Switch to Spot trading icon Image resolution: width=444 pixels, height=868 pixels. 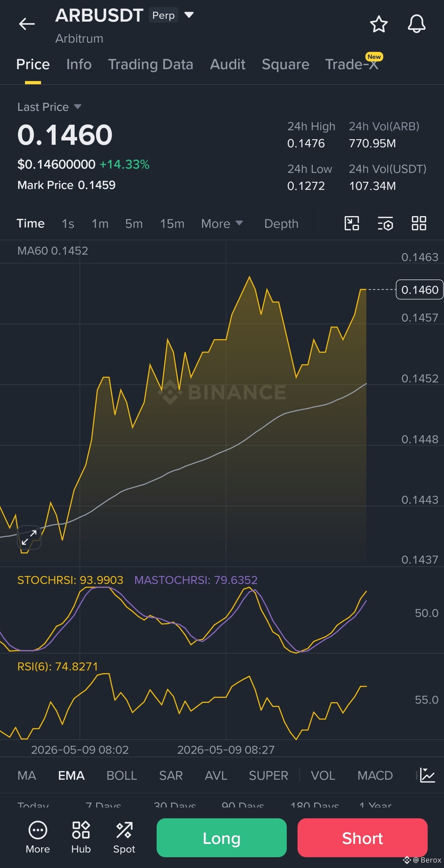tap(124, 837)
